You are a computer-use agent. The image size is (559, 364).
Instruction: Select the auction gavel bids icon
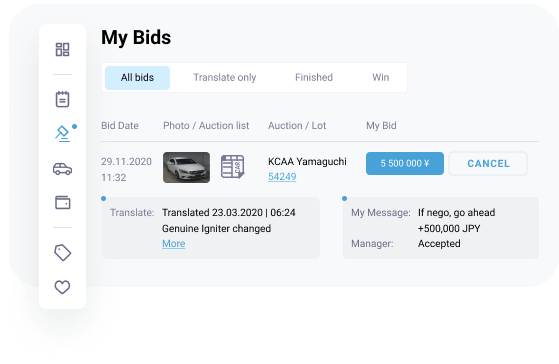coord(63,134)
